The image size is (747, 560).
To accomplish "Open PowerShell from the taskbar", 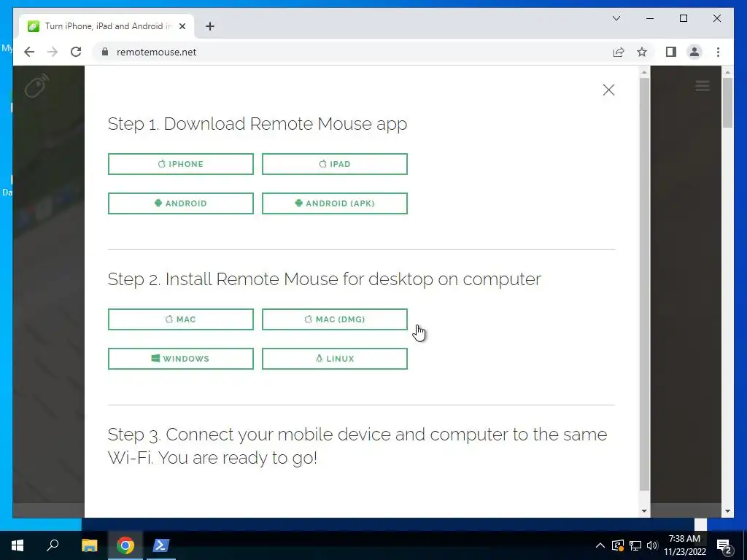I will pyautogui.click(x=160, y=545).
